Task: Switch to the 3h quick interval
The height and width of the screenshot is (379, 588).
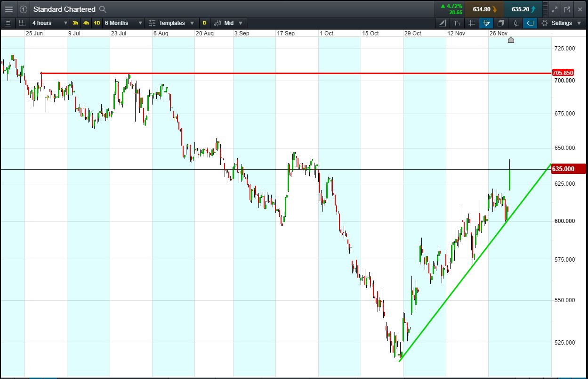Action: coord(75,23)
